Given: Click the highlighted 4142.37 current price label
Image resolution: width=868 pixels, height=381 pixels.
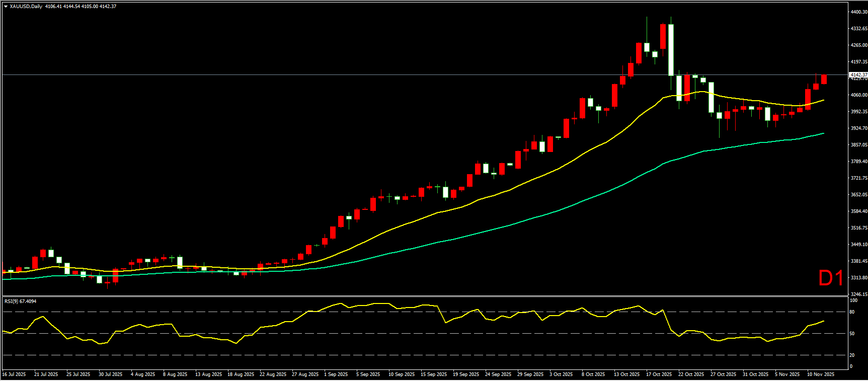Looking at the screenshot, I should pyautogui.click(x=858, y=74).
